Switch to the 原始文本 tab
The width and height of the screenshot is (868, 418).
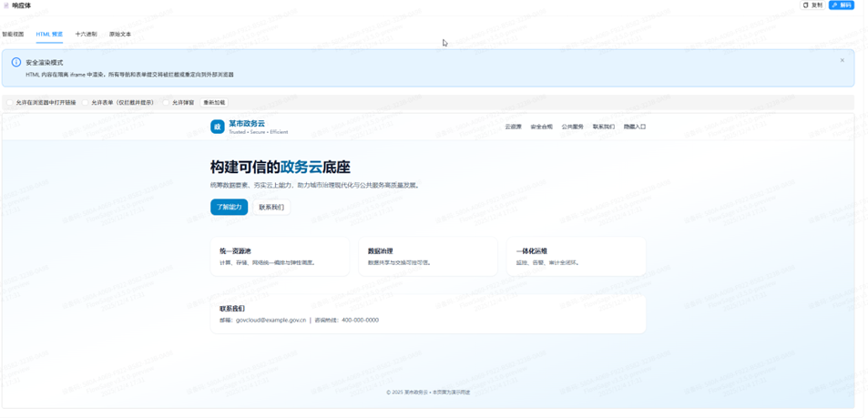[120, 34]
